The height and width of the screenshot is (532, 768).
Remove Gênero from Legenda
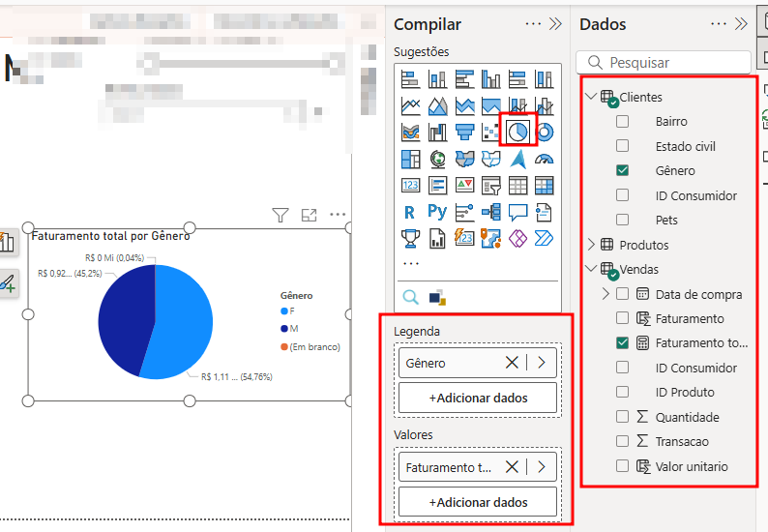[512, 363]
